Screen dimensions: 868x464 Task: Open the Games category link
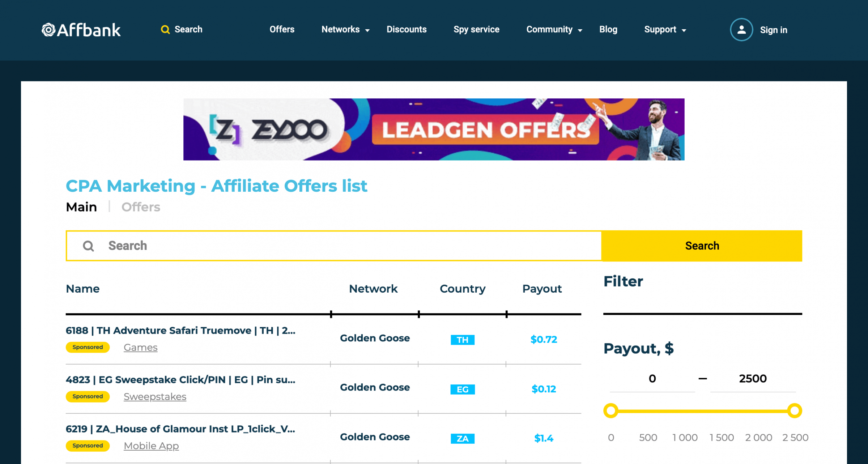140,348
